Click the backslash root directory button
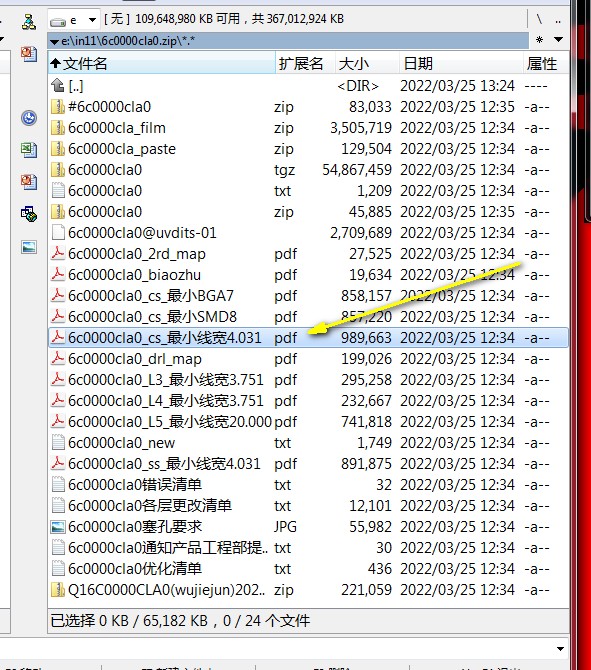 point(539,19)
